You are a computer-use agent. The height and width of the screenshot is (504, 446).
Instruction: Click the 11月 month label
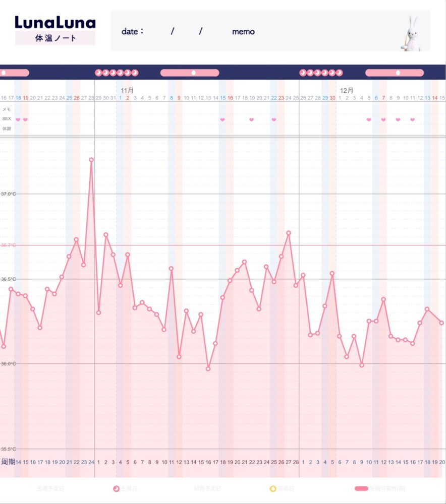tap(127, 90)
